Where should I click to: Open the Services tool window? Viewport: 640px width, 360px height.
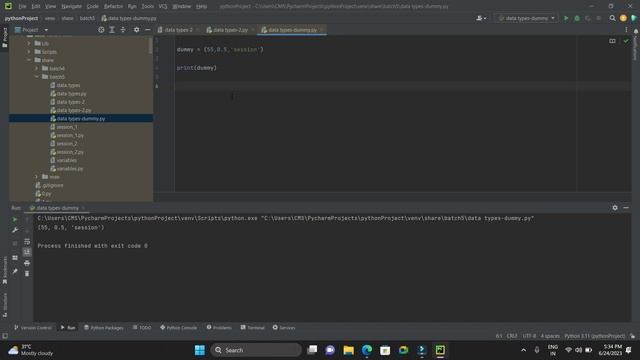(x=284, y=327)
